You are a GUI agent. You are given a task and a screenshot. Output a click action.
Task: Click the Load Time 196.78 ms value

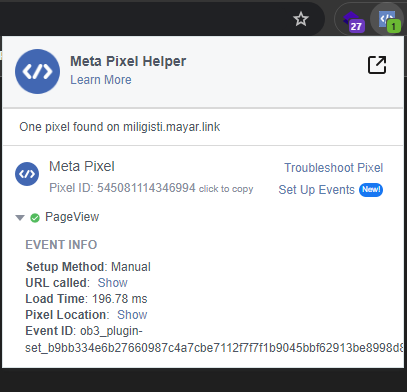120,299
